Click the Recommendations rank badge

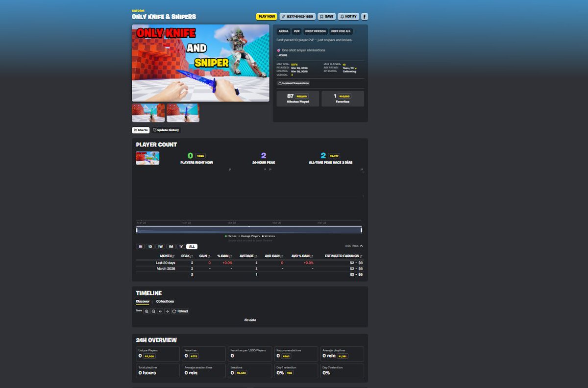tap(287, 356)
